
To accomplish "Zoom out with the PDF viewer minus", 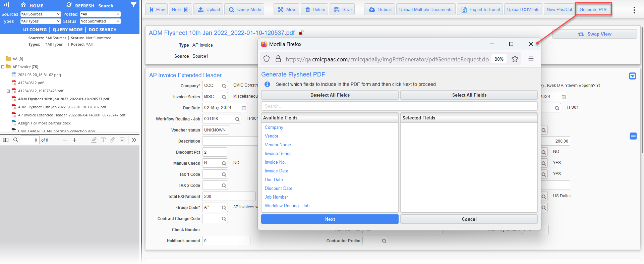I will point(65,140).
